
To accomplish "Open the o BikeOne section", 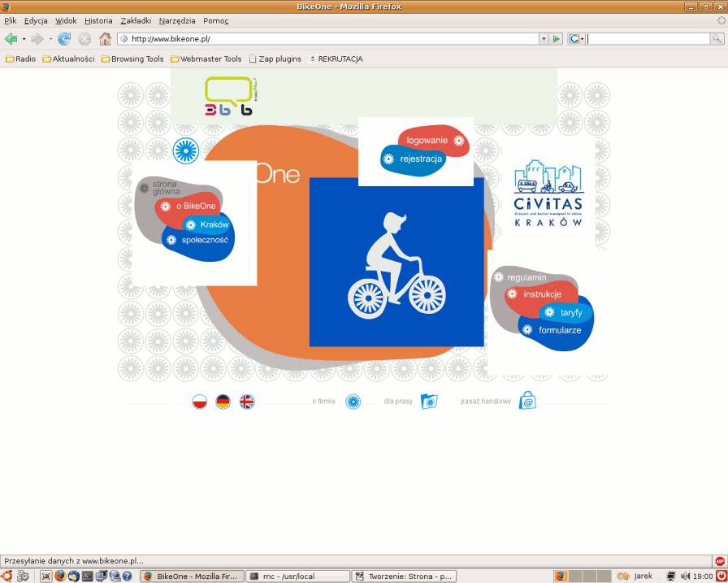I will click(x=188, y=206).
